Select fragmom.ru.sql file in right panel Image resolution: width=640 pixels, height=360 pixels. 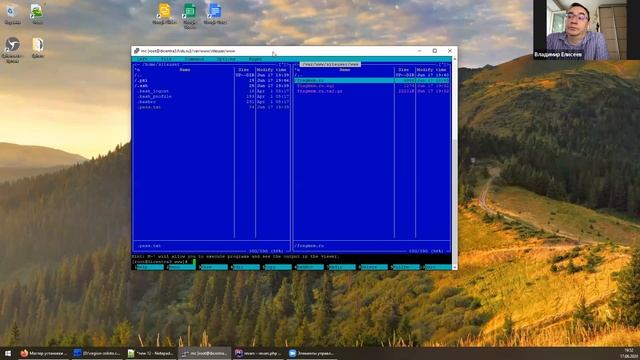(372, 86)
